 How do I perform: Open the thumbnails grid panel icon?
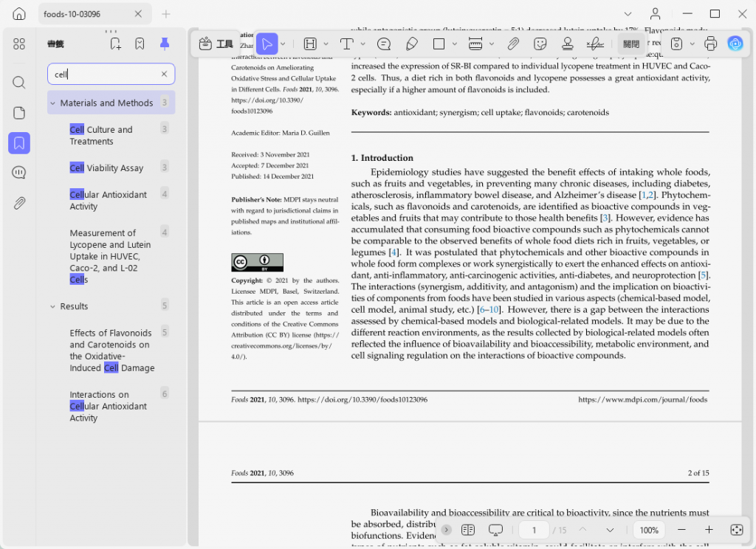click(x=18, y=44)
